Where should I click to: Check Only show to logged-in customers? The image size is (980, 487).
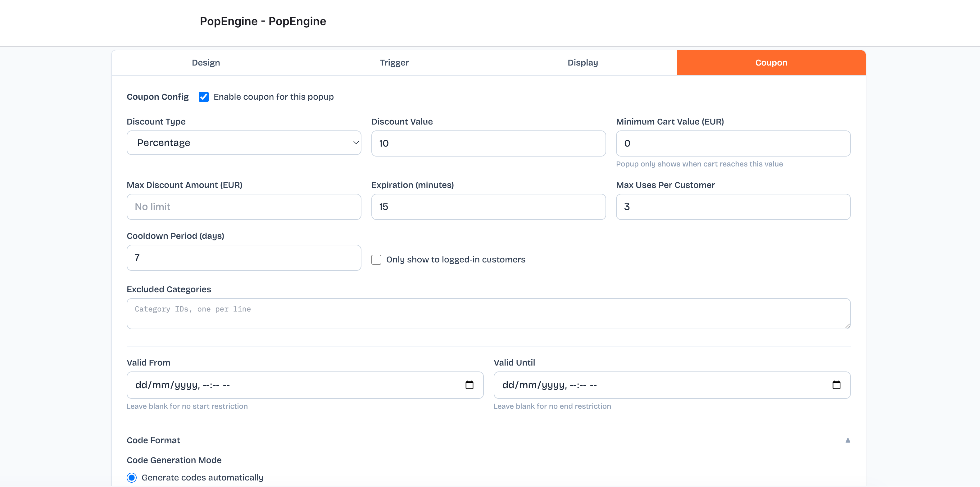[376, 259]
